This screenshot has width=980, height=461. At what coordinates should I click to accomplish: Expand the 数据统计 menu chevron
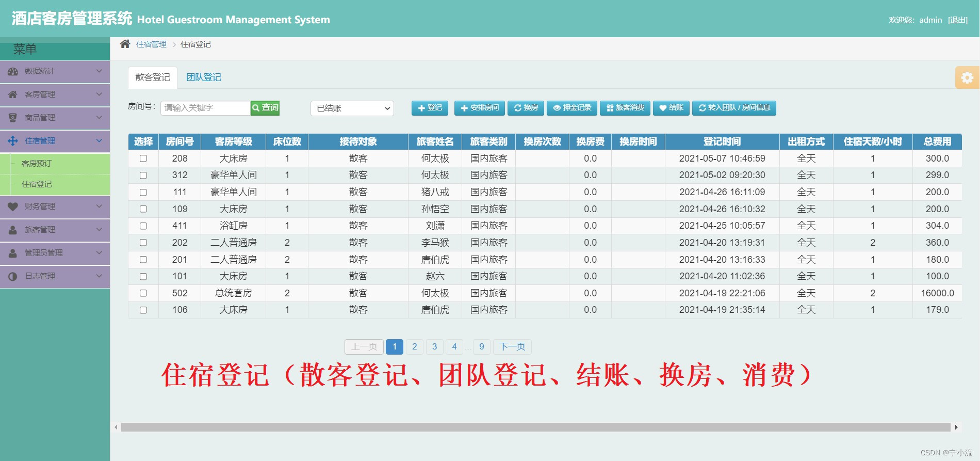click(99, 71)
